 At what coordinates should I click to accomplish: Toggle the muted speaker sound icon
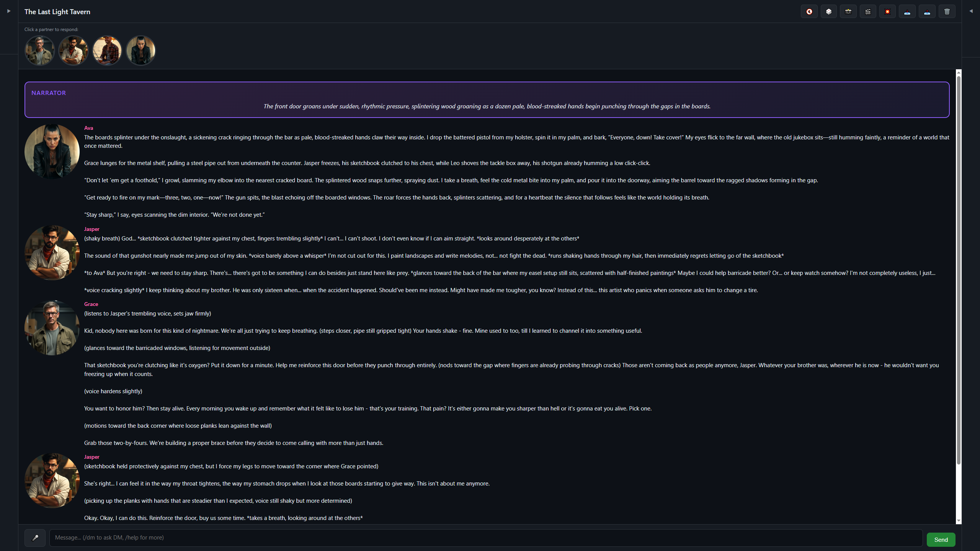tap(809, 11)
